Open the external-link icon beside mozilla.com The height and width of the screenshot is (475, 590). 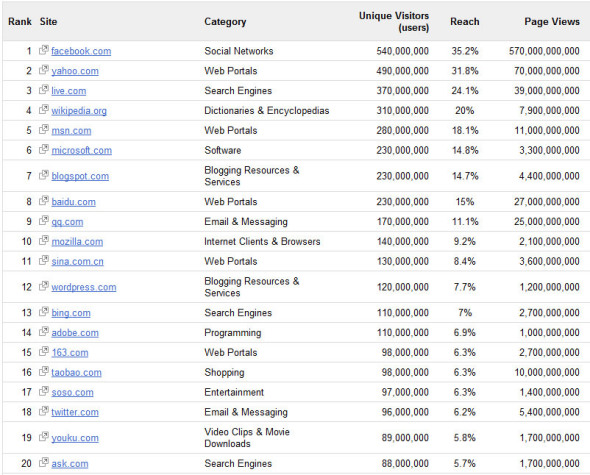click(44, 241)
